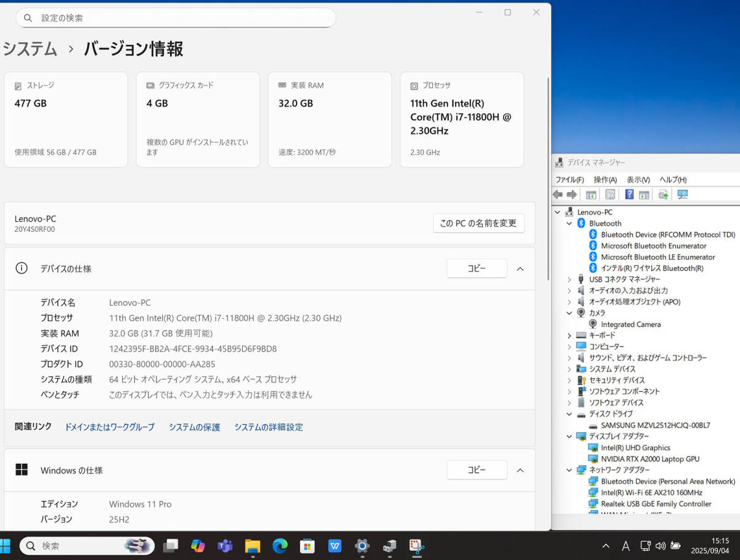
Task: Click the Help icon in Device Manager toolbar
Action: pos(629,195)
